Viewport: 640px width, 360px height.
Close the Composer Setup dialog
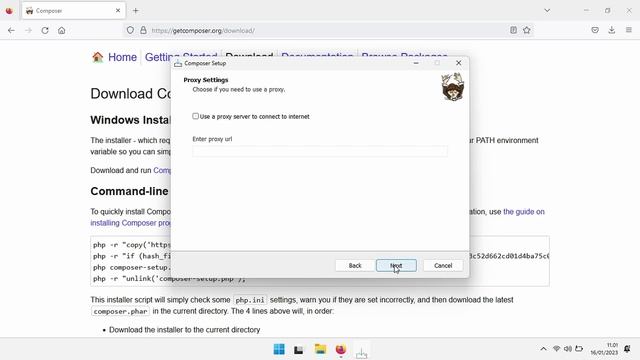click(458, 63)
